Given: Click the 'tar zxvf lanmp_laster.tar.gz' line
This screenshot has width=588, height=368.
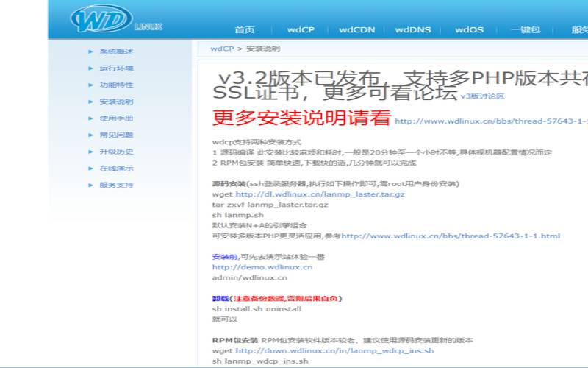Looking at the screenshot, I should 270,205.
